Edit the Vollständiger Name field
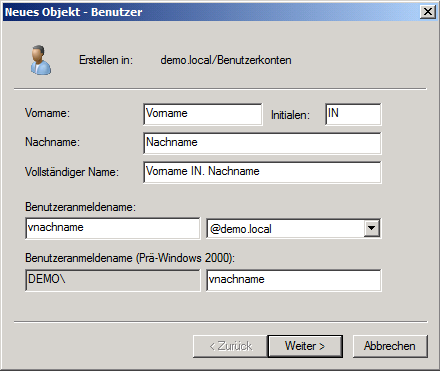This screenshot has height=371, width=440. point(262,172)
